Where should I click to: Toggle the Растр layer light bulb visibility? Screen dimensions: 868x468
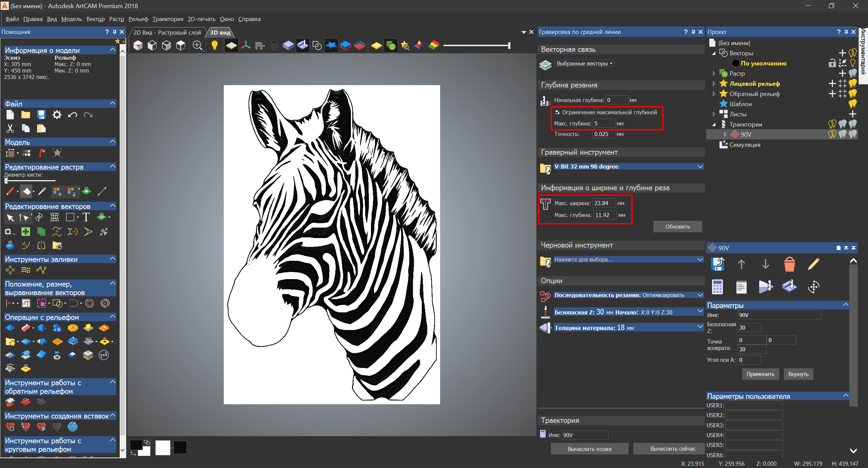[x=852, y=73]
